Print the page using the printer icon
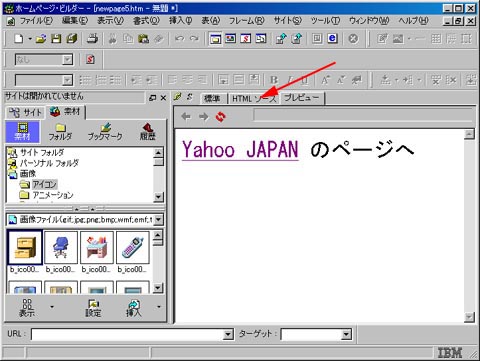Image resolution: width=480 pixels, height=361 pixels. click(x=92, y=39)
